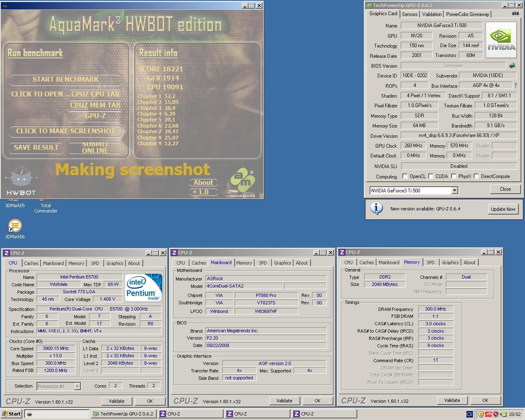Click the Bus Interface question mark
Image resolution: width=525 pixels, height=420 pixels.
click(x=516, y=85)
